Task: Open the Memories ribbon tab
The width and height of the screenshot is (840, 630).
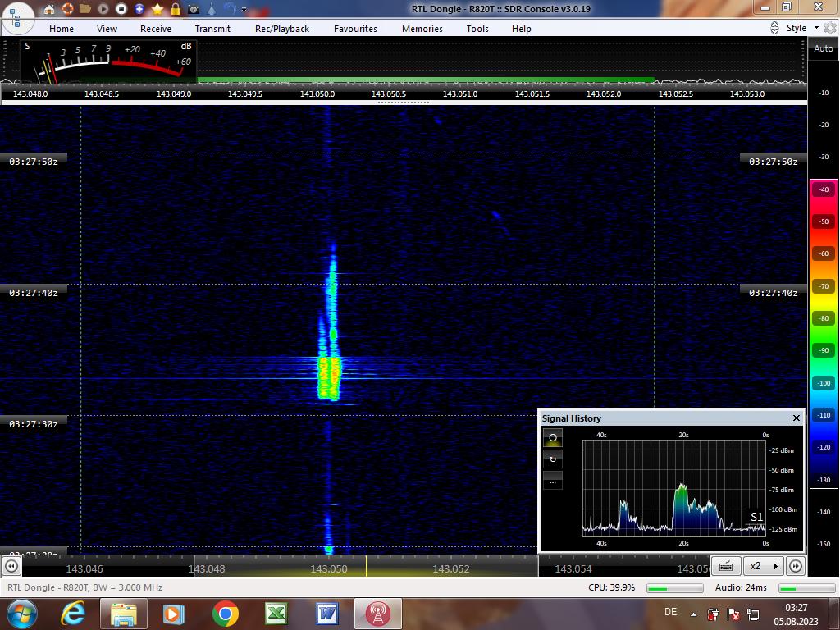Action: point(422,29)
